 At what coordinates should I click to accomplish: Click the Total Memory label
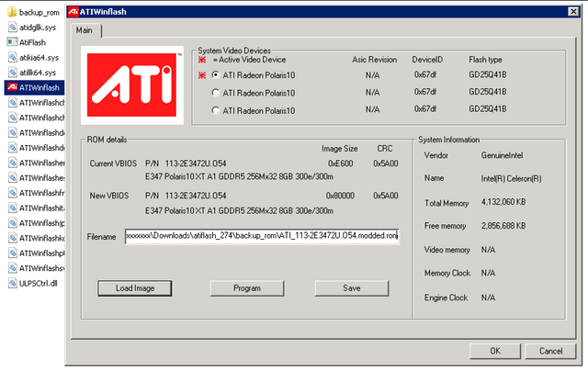[x=447, y=203]
